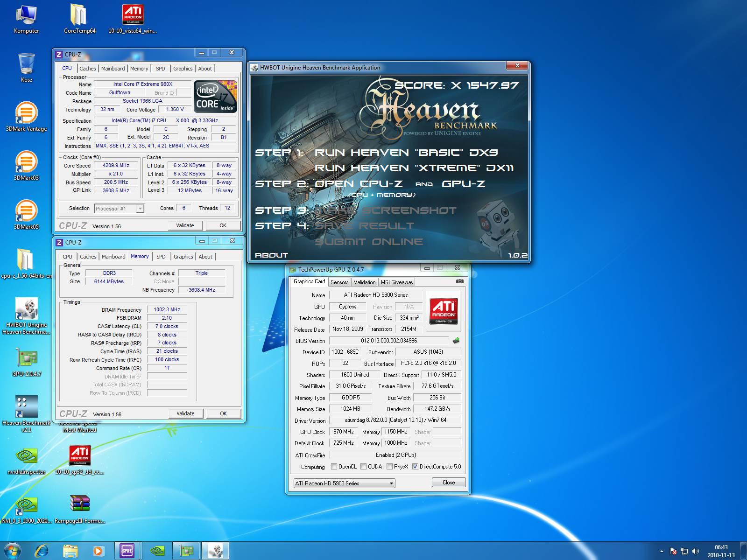Switch to Caches tab in top CPU-Z window
The image size is (747, 560).
[87, 69]
